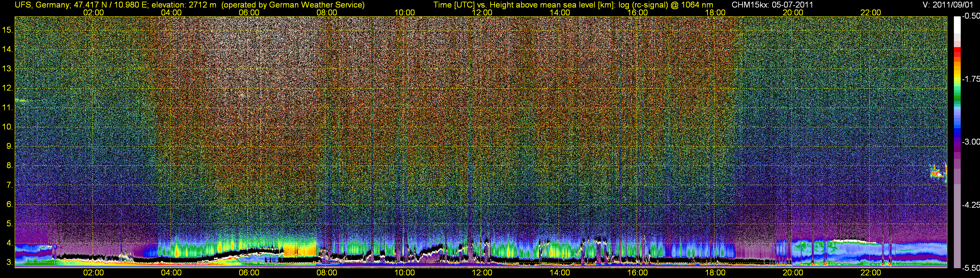Viewport: 980px width, 278px height.
Task: Select the 20:00 tick on the top axis
Action: point(793,12)
